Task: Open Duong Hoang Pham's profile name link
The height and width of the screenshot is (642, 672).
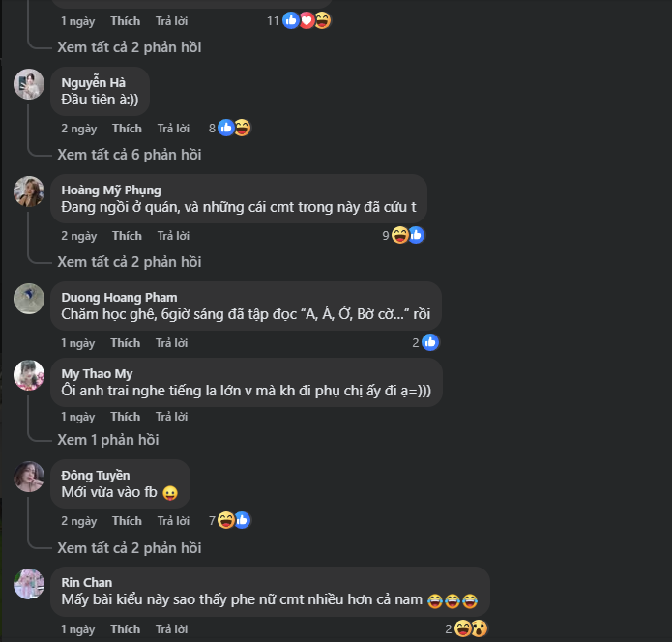Action: coord(119,297)
